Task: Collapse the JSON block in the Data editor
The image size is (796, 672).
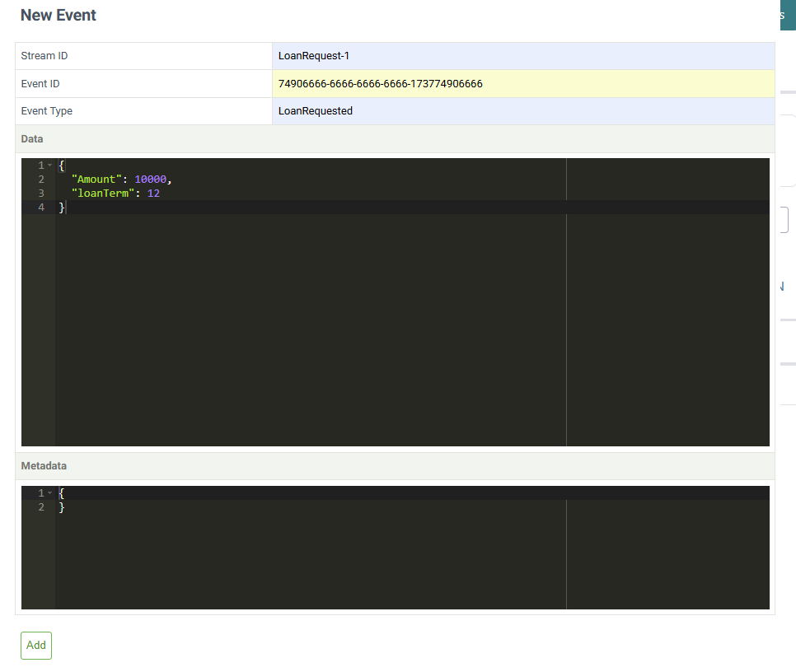Action: pyautogui.click(x=48, y=165)
